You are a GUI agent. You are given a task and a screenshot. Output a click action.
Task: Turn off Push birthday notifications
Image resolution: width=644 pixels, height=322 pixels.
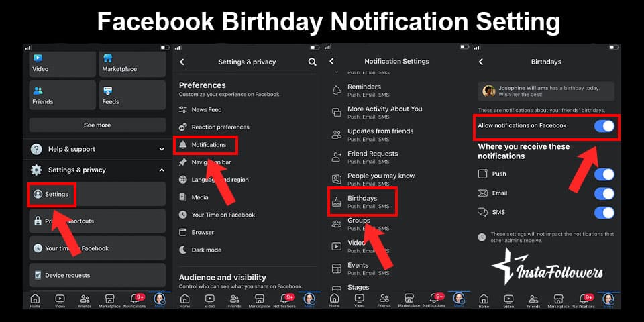pos(604,174)
